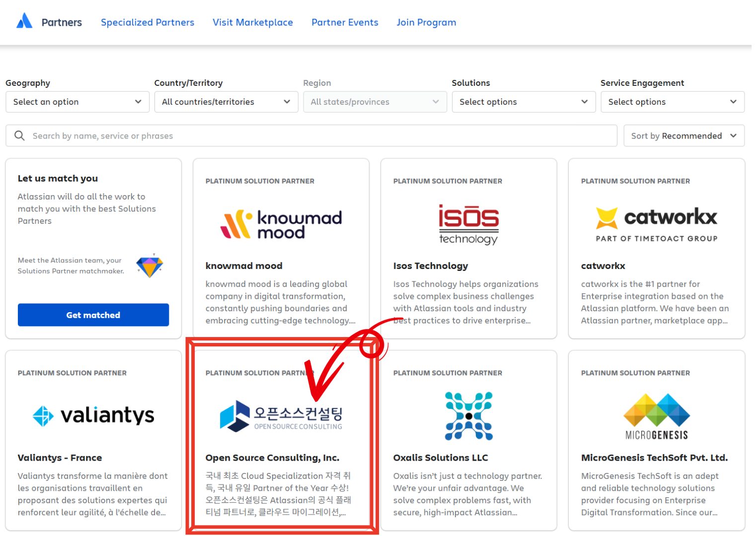Click 'Atlassian will do all the work' text
Image resolution: width=756 pixels, height=536 pixels.
[x=87, y=208]
